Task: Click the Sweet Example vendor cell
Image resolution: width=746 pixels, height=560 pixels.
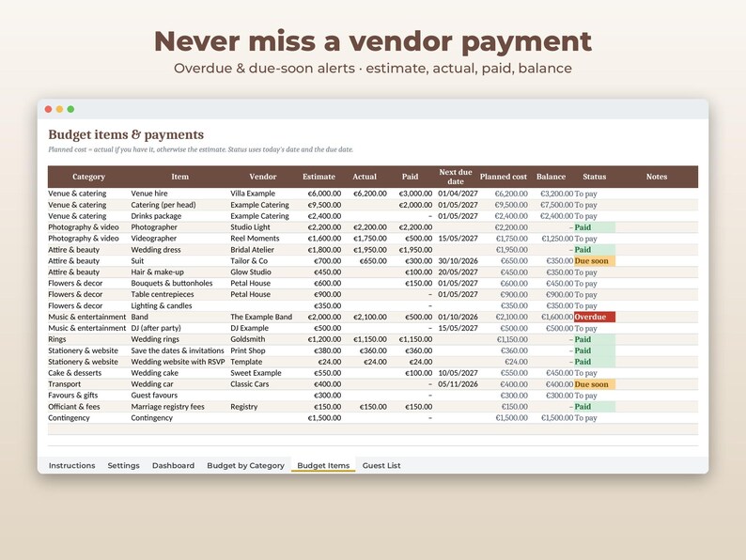Action: (256, 373)
